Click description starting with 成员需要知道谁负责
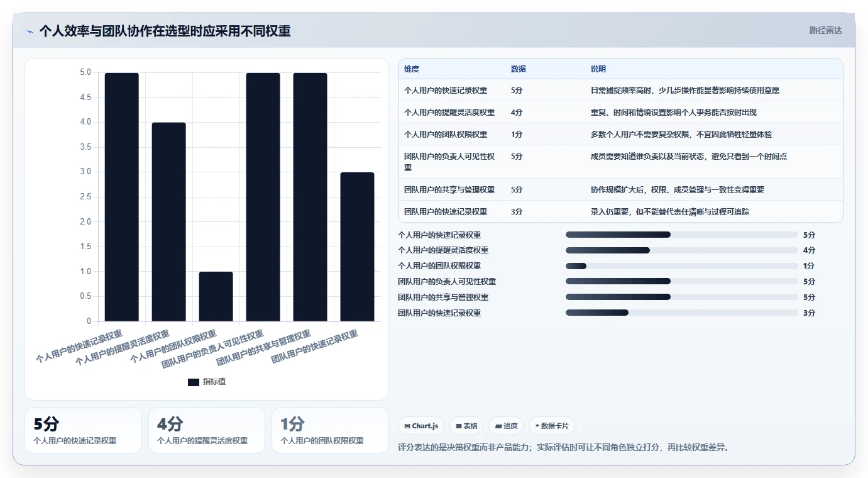This screenshot has width=868, height=478. [x=689, y=156]
